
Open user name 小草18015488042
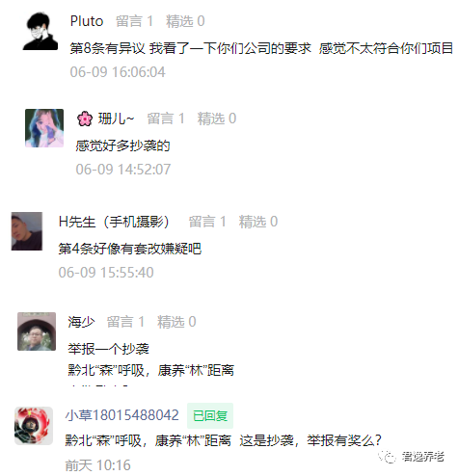[x=122, y=415]
